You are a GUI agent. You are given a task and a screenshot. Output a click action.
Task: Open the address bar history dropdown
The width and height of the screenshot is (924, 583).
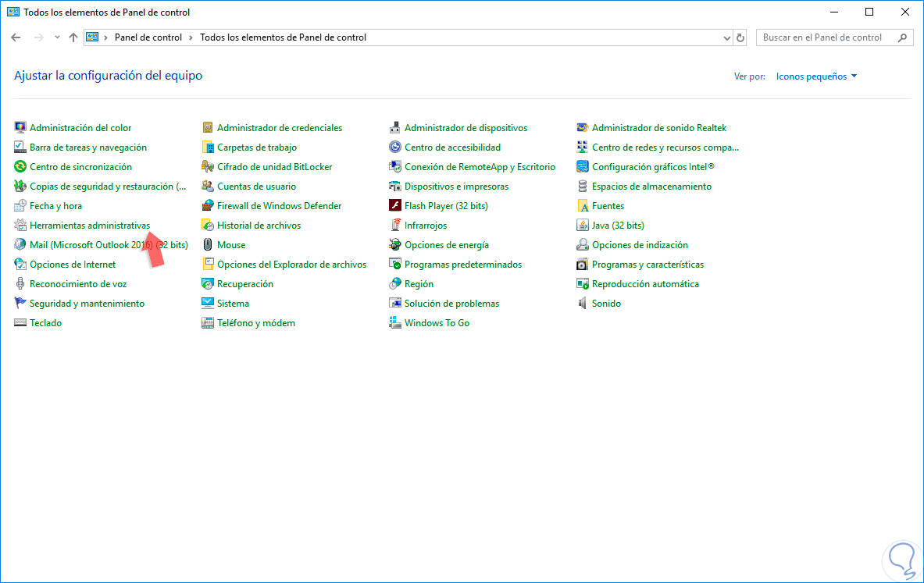click(x=726, y=37)
